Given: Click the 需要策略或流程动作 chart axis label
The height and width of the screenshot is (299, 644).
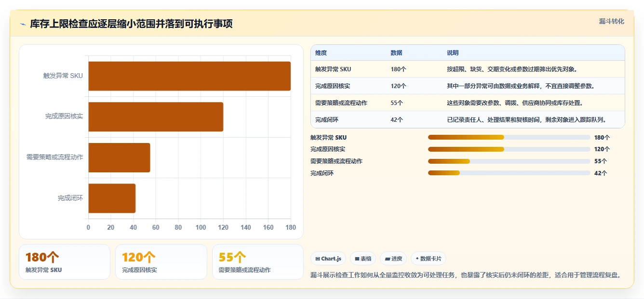Looking at the screenshot, I should click(55, 157).
